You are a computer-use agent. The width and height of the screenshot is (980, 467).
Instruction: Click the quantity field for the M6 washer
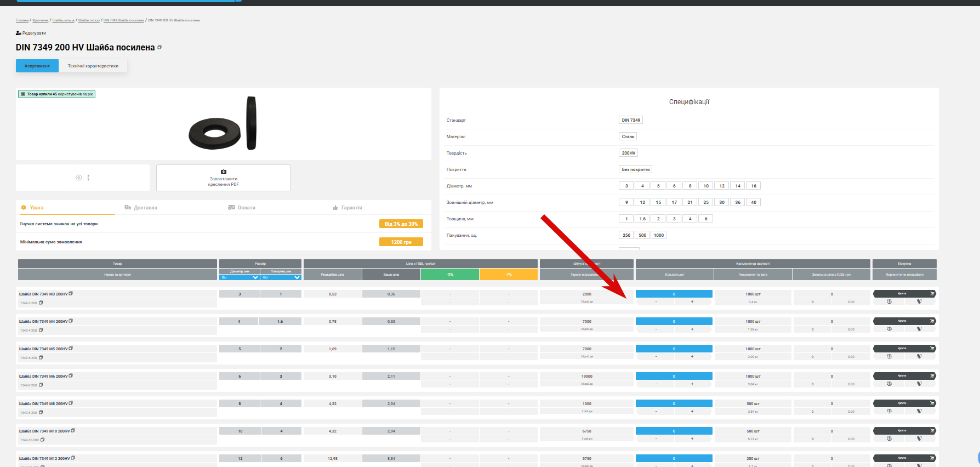click(x=674, y=376)
